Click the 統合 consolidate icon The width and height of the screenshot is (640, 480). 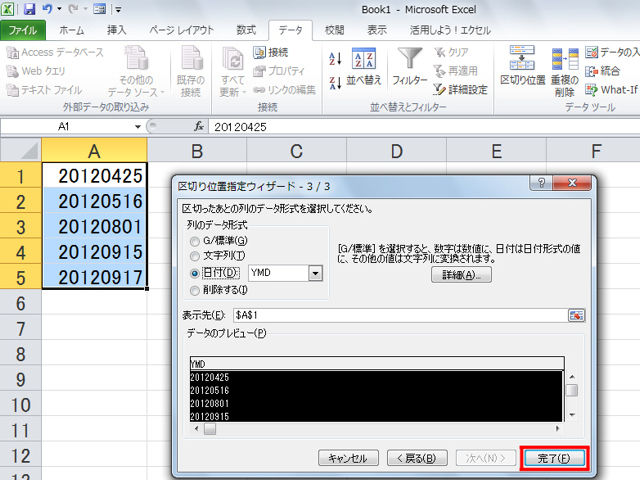[591, 71]
